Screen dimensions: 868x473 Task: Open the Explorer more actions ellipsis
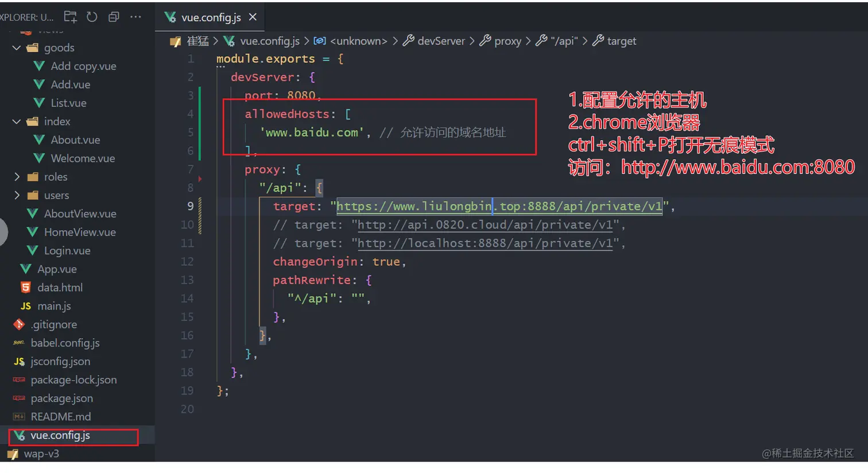[x=135, y=17]
